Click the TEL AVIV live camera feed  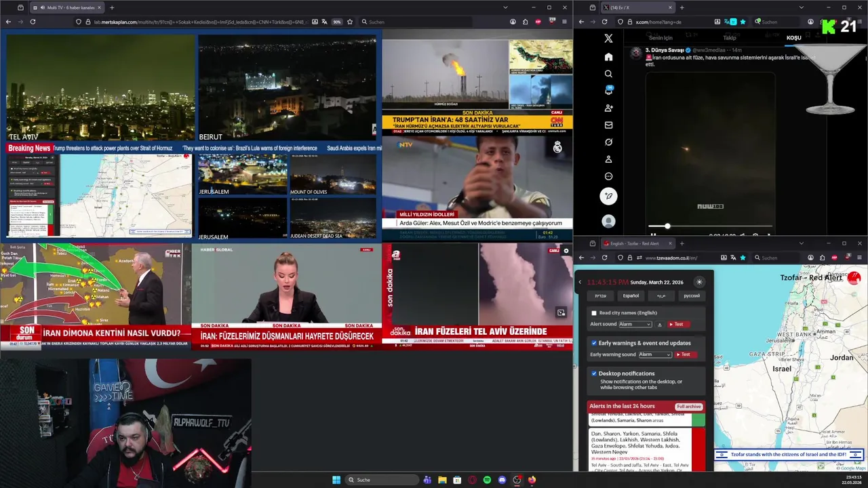coord(100,88)
